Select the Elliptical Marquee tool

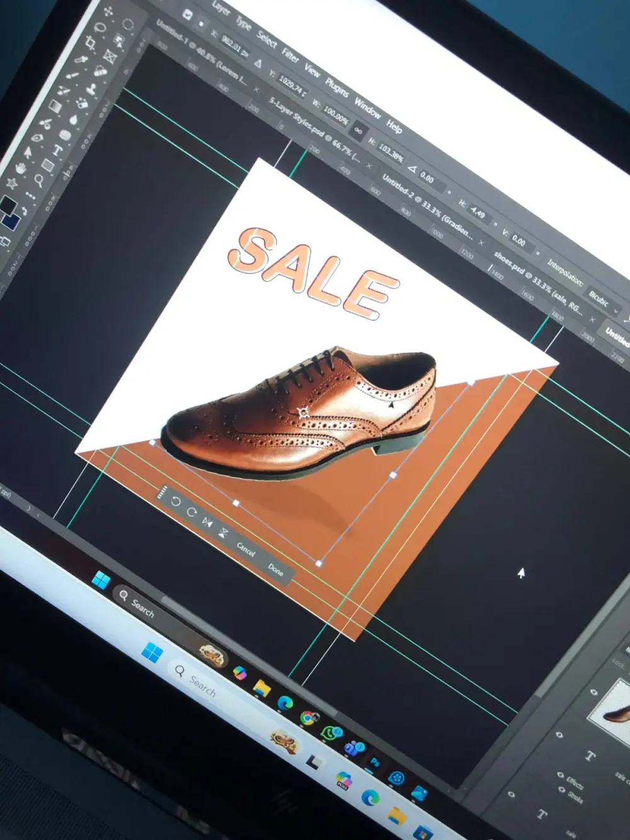coord(128,24)
